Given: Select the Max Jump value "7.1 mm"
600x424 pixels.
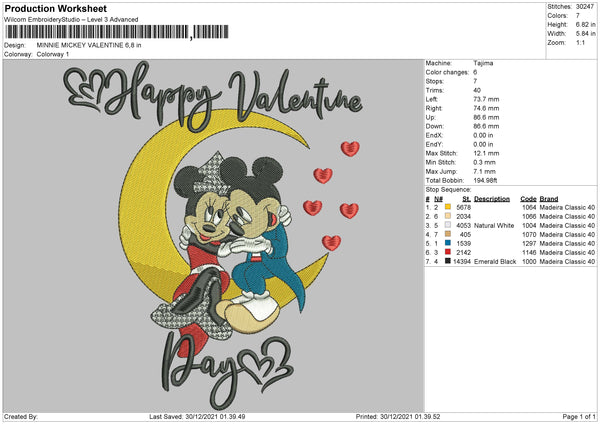Looking at the screenshot, I should click(x=484, y=171).
